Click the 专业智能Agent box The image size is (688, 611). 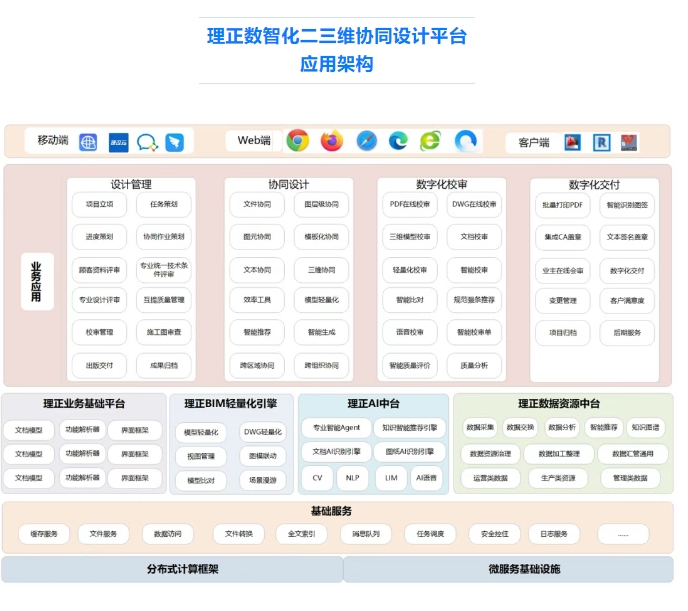click(x=335, y=427)
